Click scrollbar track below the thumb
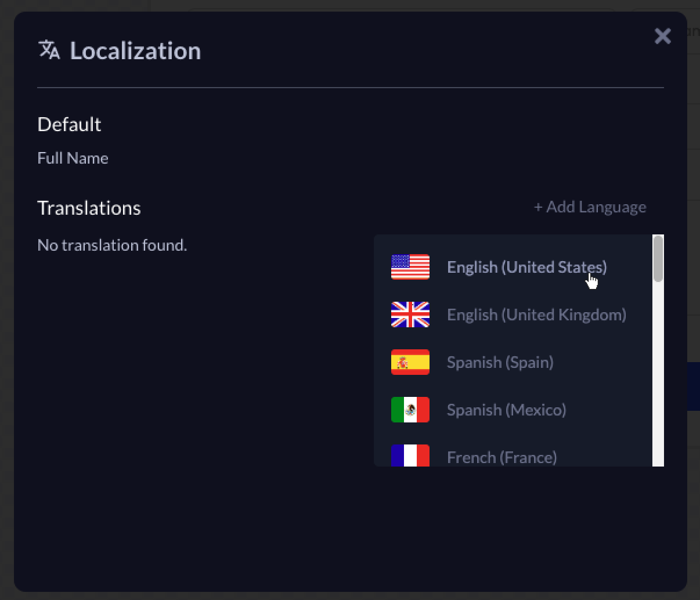The height and width of the screenshot is (600, 700). [658, 377]
